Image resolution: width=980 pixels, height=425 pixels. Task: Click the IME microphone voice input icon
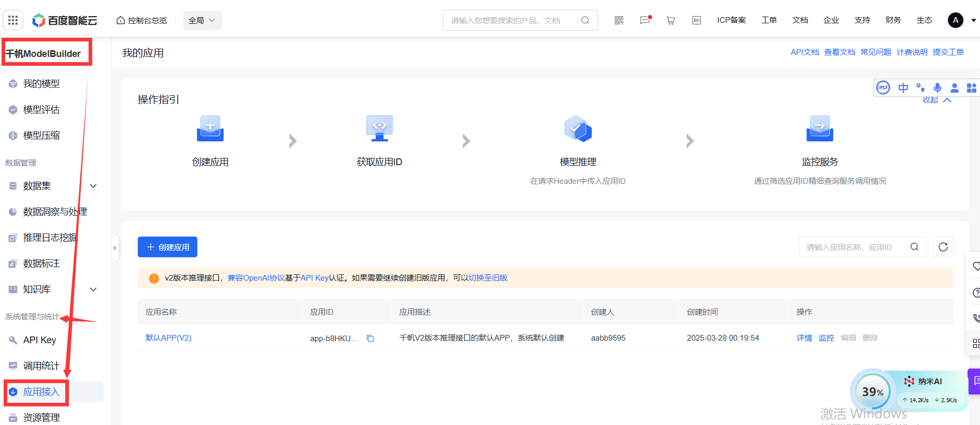[938, 88]
